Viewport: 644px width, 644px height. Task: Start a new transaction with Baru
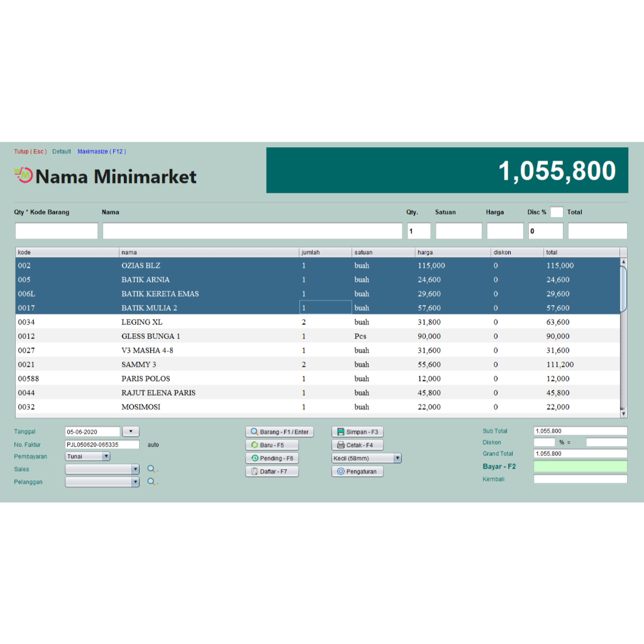coord(271,445)
